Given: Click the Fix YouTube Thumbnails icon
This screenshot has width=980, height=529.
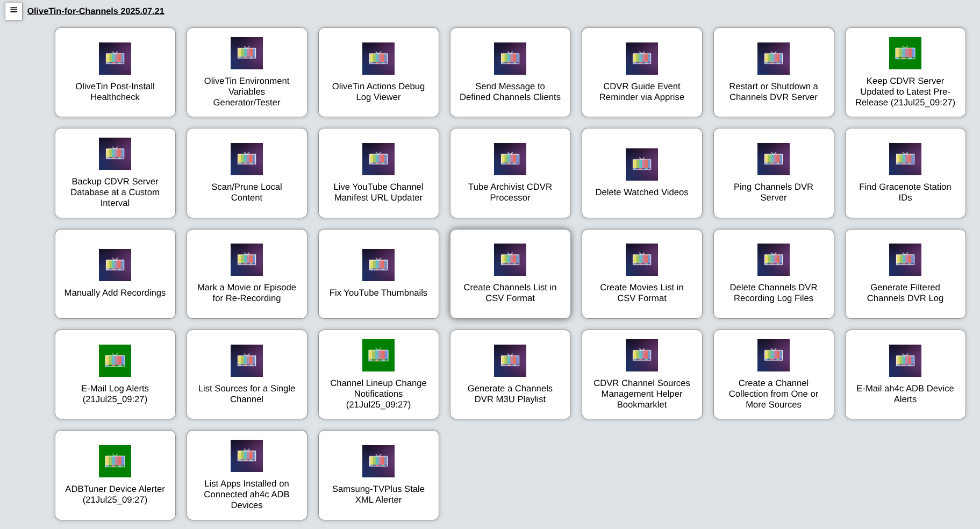Looking at the screenshot, I should coord(378,265).
